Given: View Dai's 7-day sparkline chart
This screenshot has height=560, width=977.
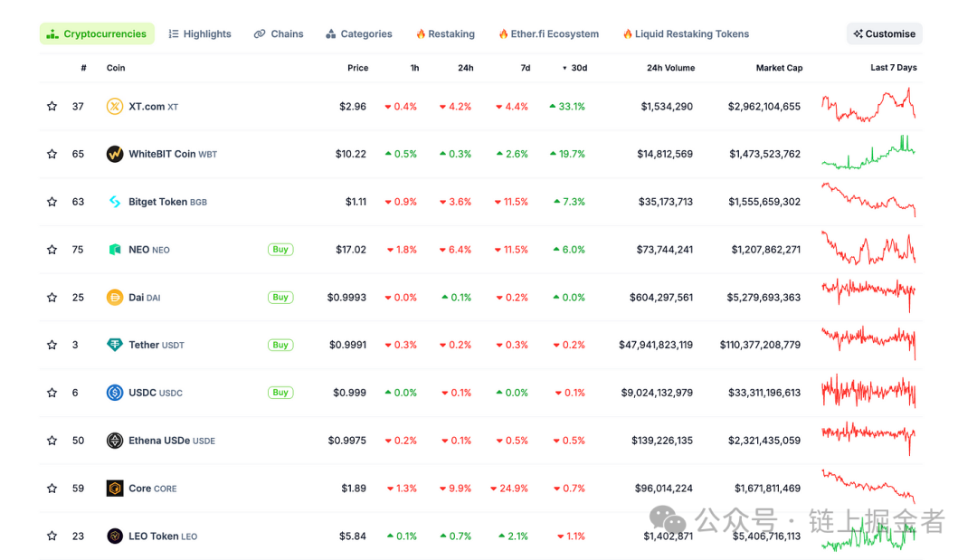Looking at the screenshot, I should [868, 295].
